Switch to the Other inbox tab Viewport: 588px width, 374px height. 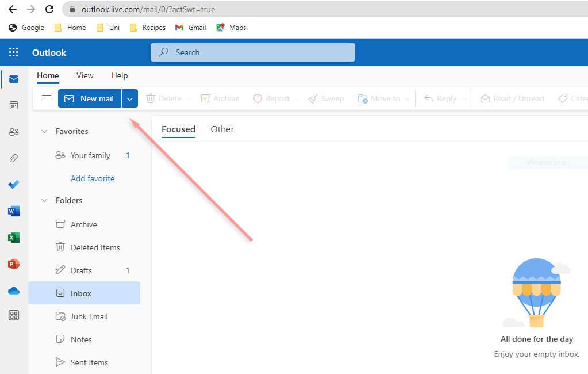pos(222,129)
